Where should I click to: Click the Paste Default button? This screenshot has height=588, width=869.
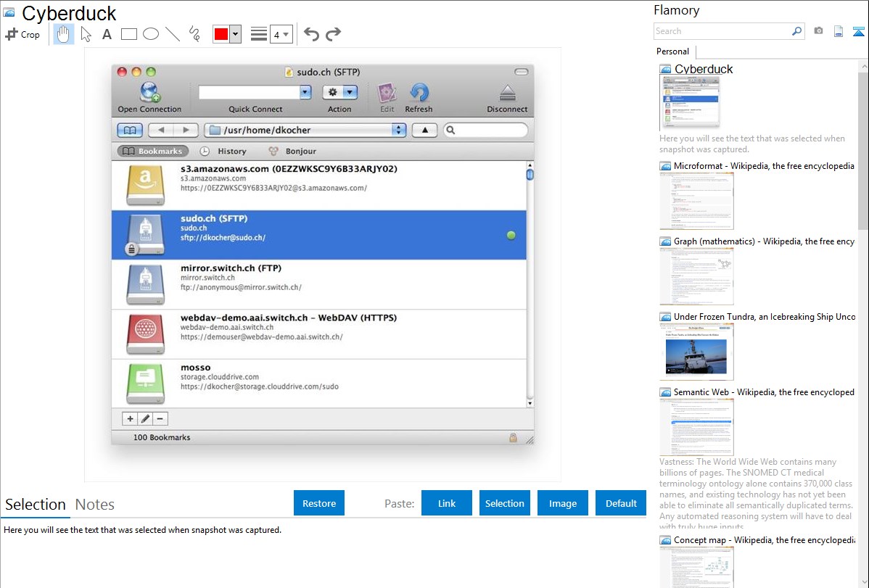click(x=621, y=503)
